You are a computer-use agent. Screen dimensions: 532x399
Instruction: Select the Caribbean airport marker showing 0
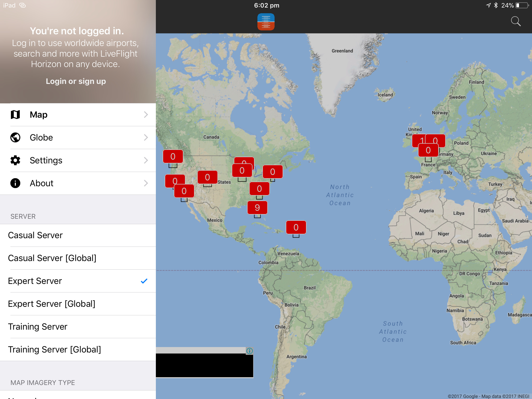click(296, 227)
